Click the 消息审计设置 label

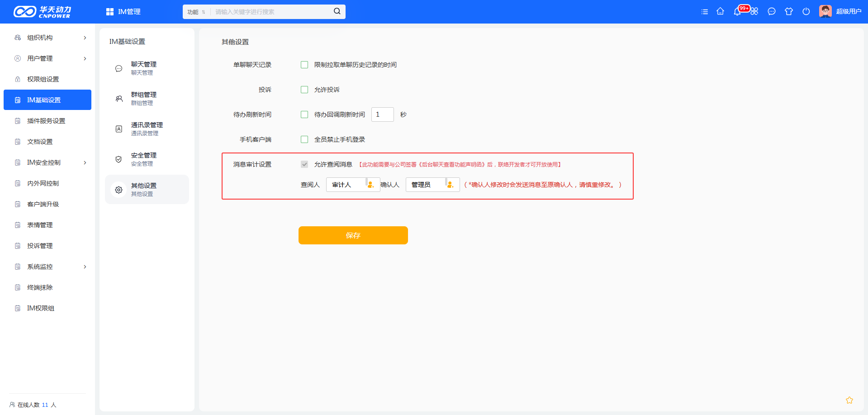252,164
